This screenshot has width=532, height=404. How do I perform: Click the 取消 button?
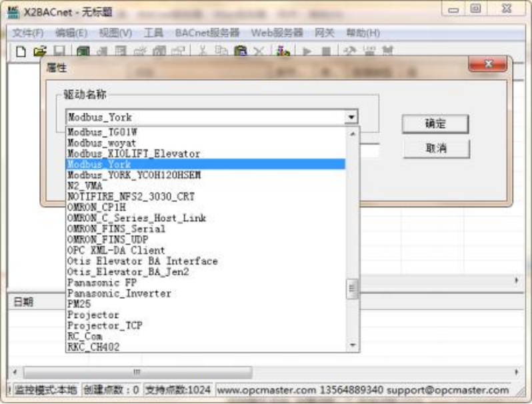[436, 148]
